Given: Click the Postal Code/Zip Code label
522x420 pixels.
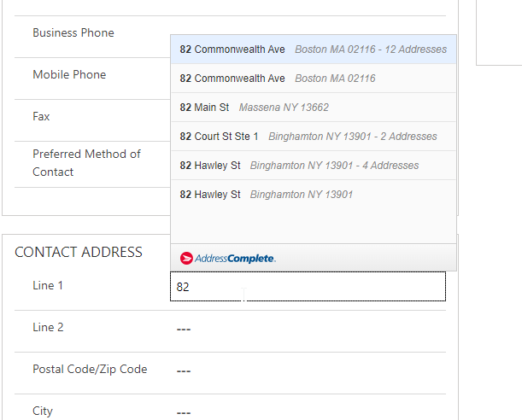Looking at the screenshot, I should [90, 370].
